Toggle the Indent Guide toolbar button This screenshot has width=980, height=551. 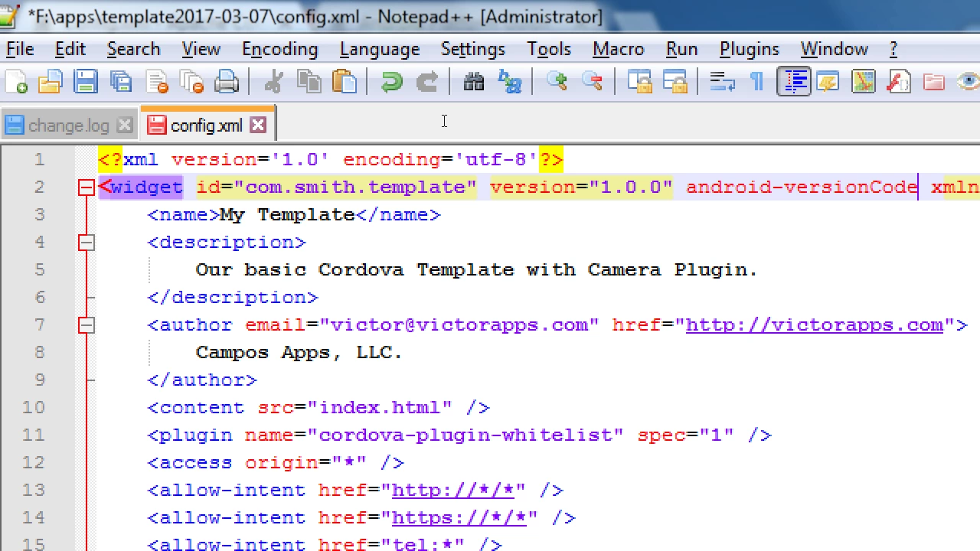793,82
